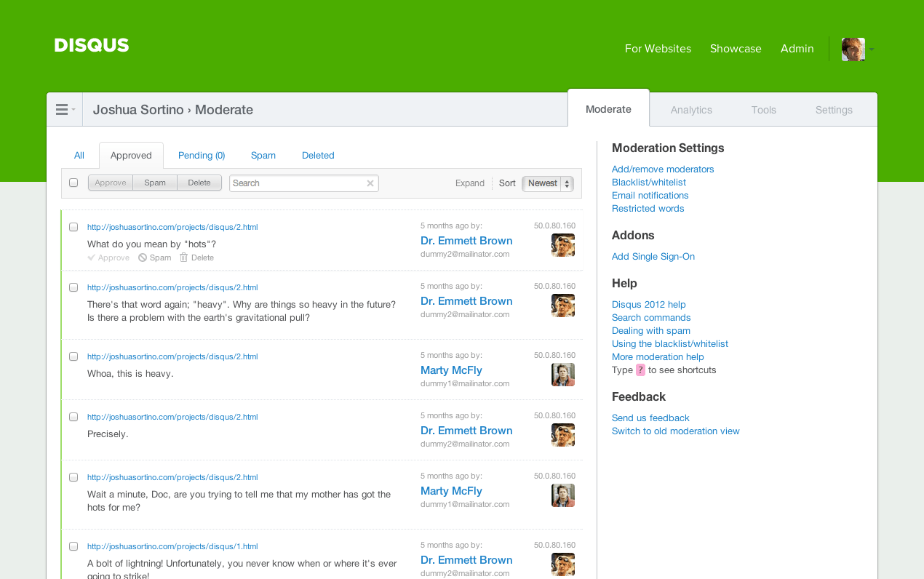
Task: Open For Websites in top navigation
Action: (658, 49)
